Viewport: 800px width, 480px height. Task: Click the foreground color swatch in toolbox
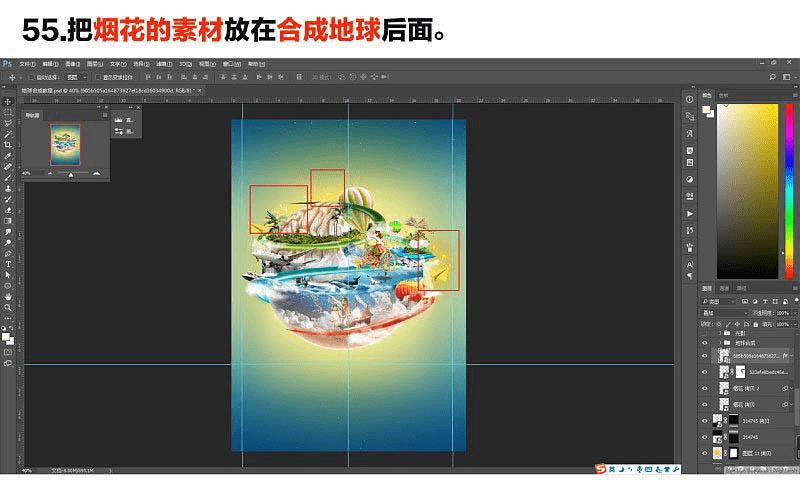pyautogui.click(x=6, y=337)
